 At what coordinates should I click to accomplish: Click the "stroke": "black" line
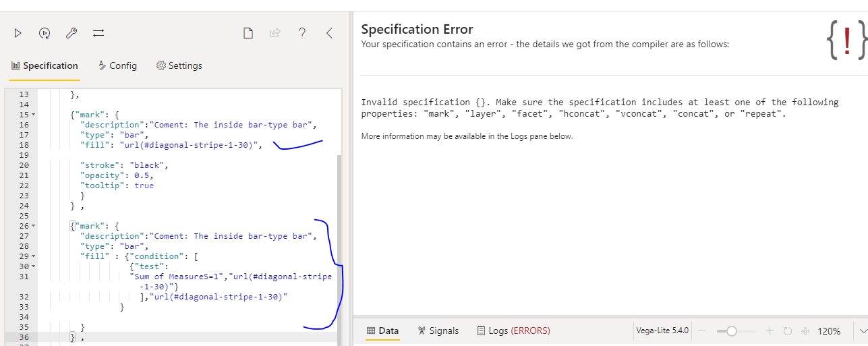pyautogui.click(x=123, y=165)
